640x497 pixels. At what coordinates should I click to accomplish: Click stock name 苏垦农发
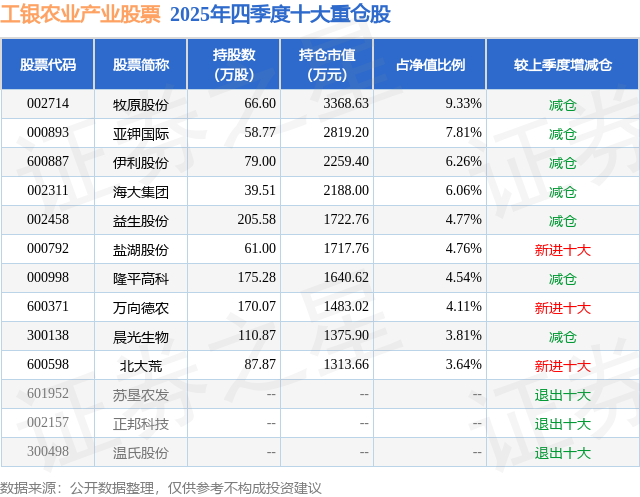[141, 395]
